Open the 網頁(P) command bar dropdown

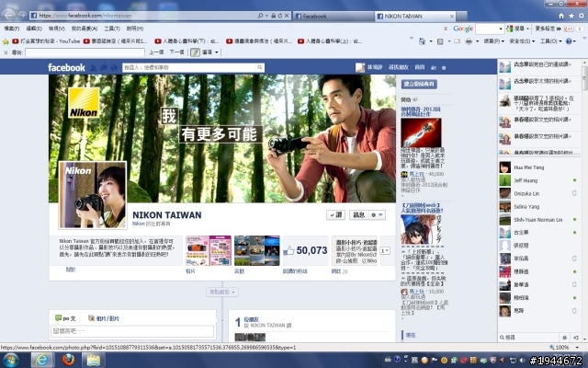coord(493,41)
